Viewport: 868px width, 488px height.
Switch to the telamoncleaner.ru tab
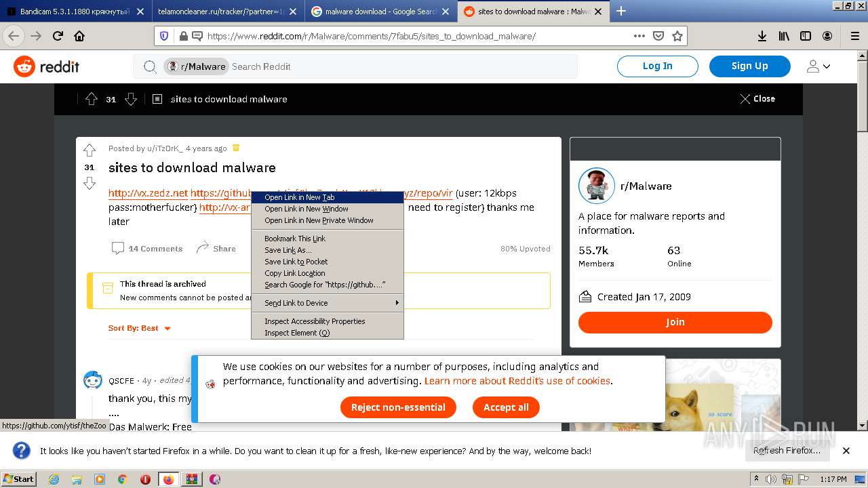(x=229, y=12)
